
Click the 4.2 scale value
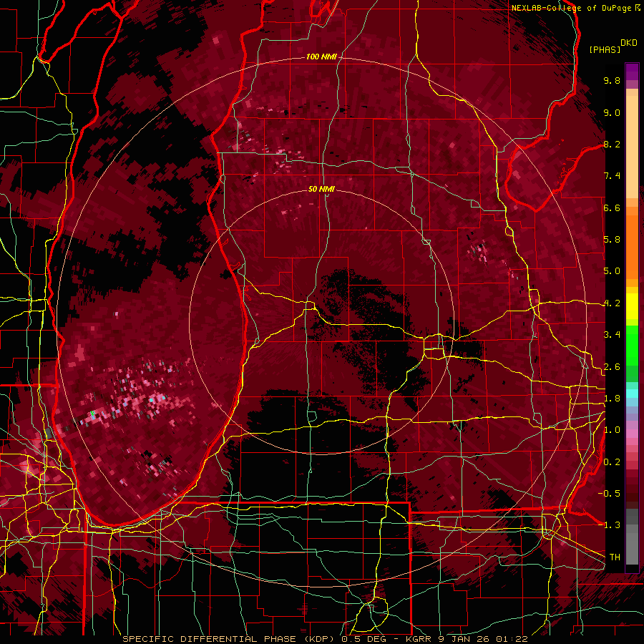[x=612, y=303]
